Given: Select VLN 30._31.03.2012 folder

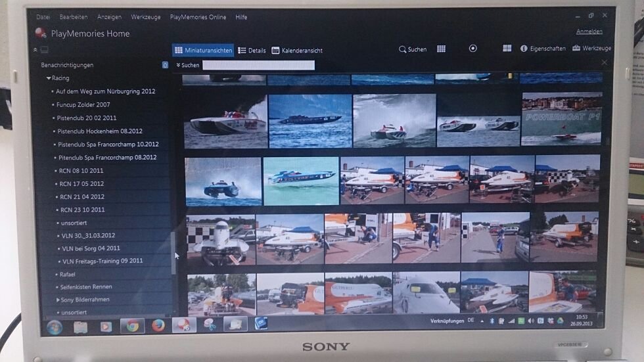Looking at the screenshot, I should [x=88, y=235].
